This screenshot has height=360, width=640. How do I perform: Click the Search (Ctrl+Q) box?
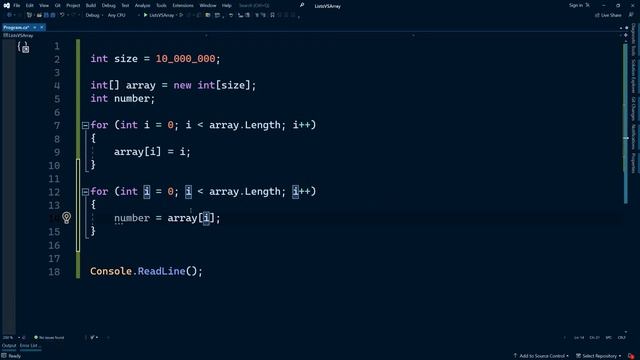[x=254, y=6]
